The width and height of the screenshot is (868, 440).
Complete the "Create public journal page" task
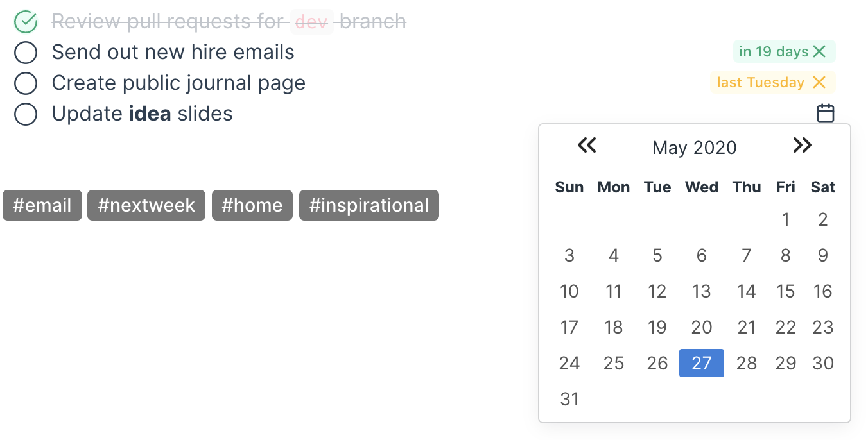26,83
